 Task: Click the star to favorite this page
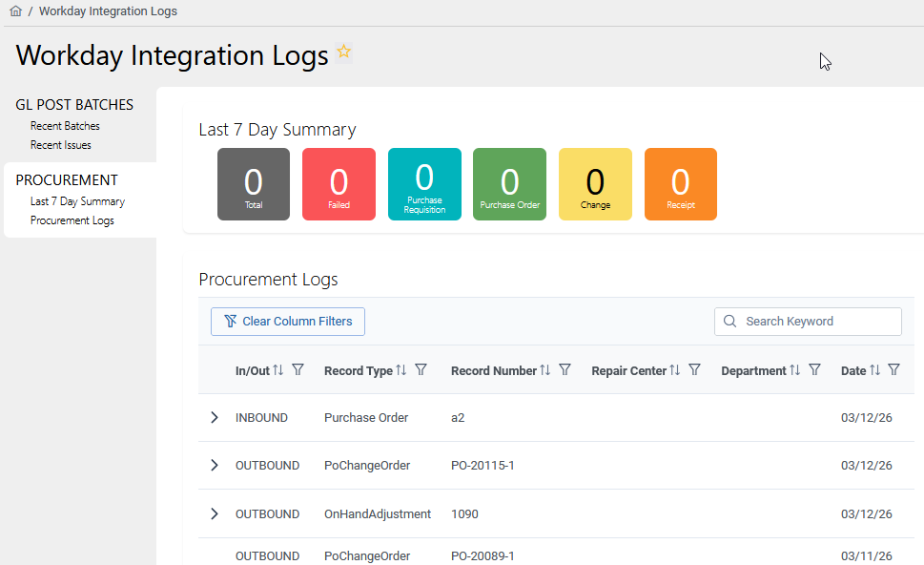click(x=343, y=52)
